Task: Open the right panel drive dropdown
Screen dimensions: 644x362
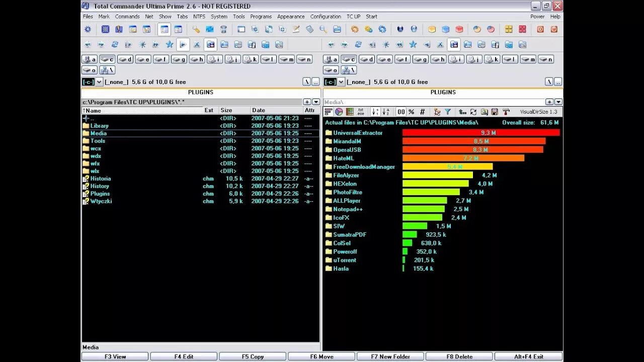Action: (x=342, y=82)
